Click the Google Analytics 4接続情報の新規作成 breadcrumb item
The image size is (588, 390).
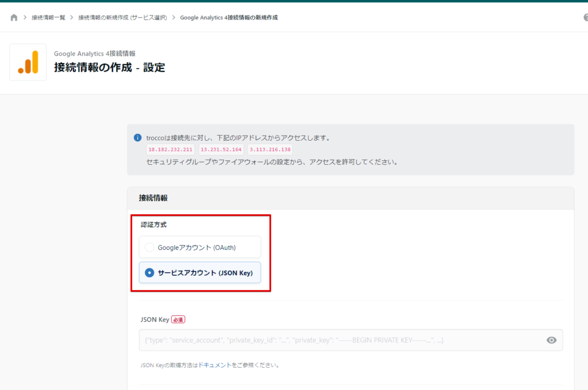[x=228, y=17]
